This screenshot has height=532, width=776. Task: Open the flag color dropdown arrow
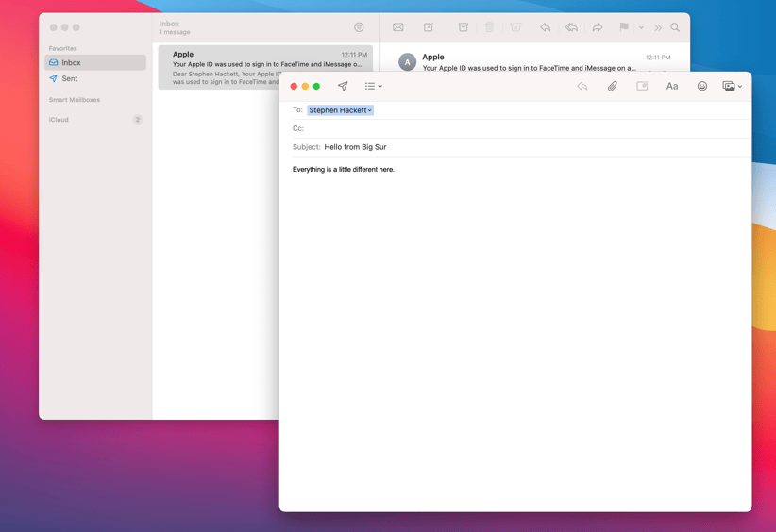coord(641,27)
